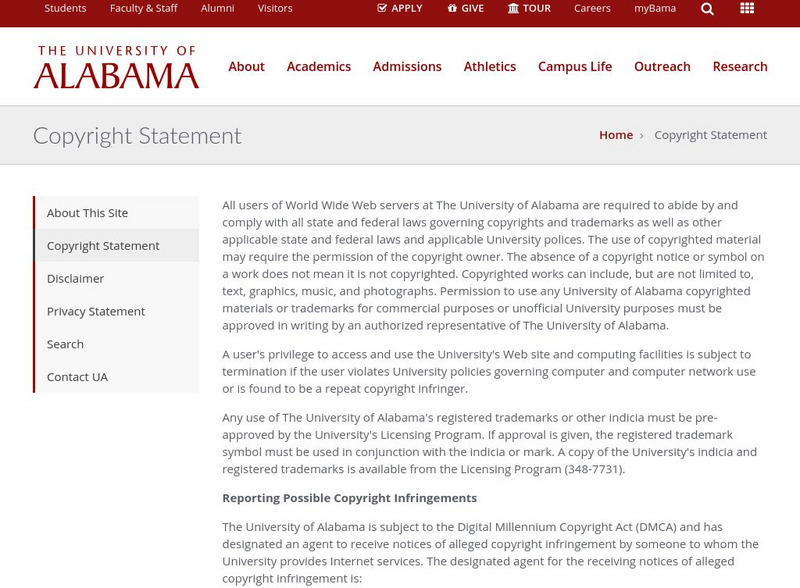
Task: Open the Admissions menu
Action: pyautogui.click(x=407, y=67)
